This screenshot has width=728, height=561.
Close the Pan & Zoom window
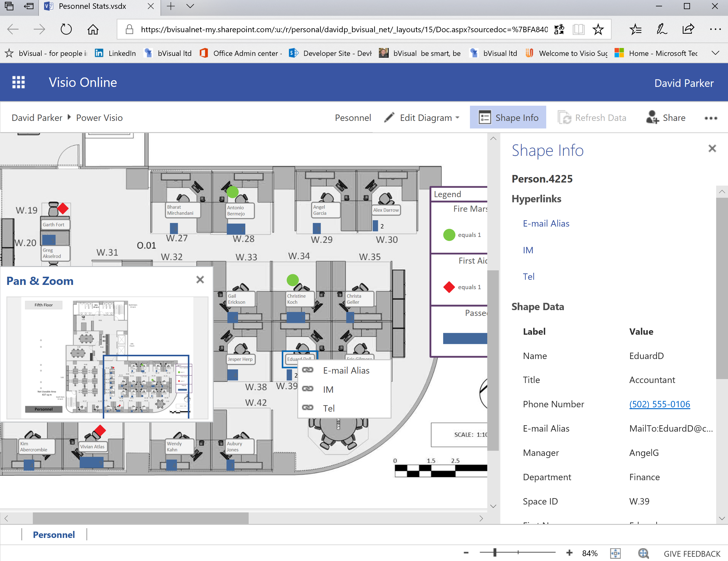200,279
